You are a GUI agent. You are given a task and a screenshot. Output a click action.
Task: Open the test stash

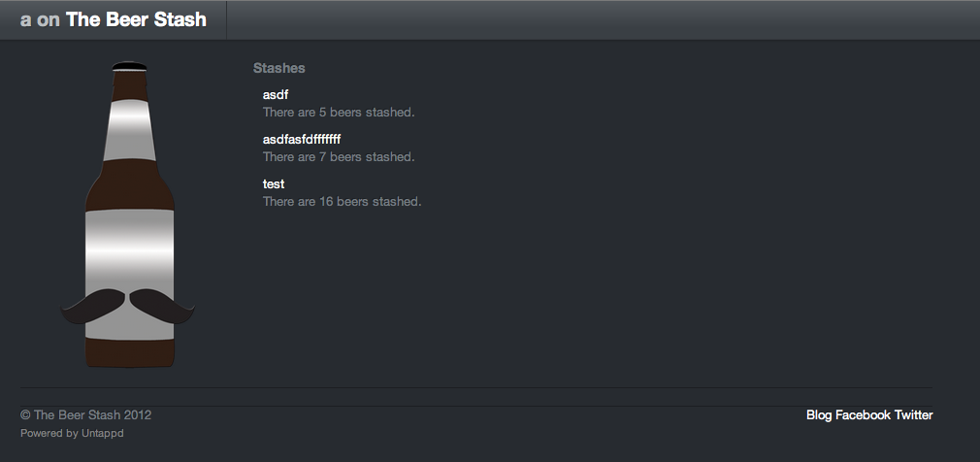274,183
